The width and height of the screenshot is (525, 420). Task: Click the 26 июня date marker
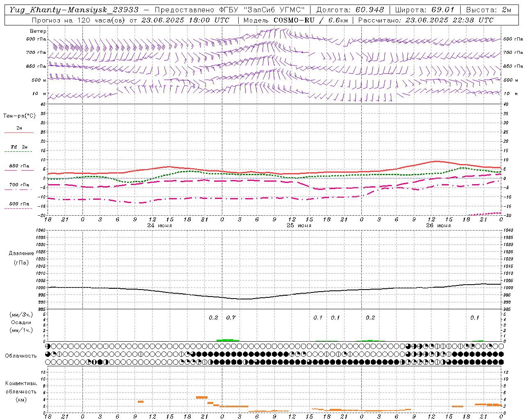click(438, 226)
